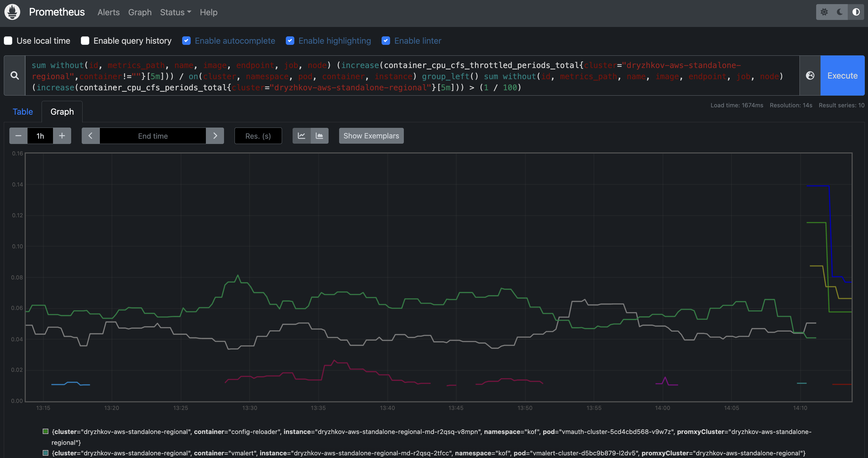Enable Use local time checkbox
This screenshot has width=868, height=458.
[x=8, y=41]
